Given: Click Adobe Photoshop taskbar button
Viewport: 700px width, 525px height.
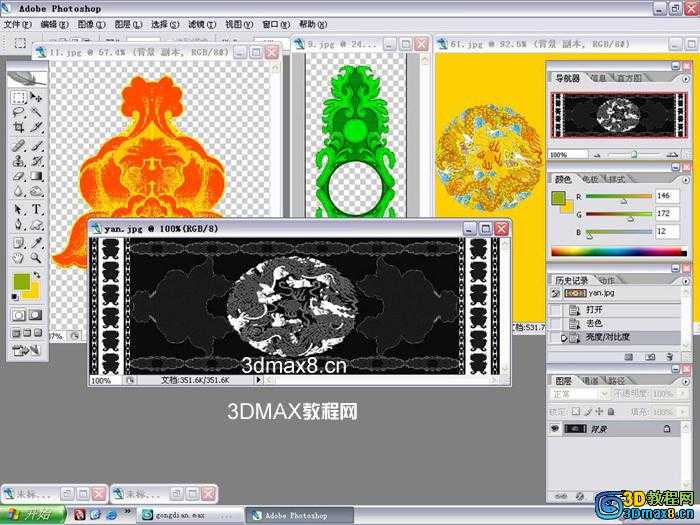Looking at the screenshot, I should click(299, 515).
